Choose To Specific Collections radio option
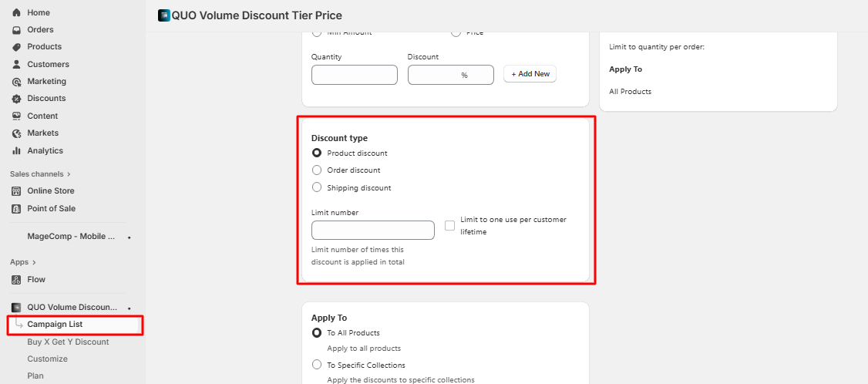The width and height of the screenshot is (868, 384). click(316, 365)
